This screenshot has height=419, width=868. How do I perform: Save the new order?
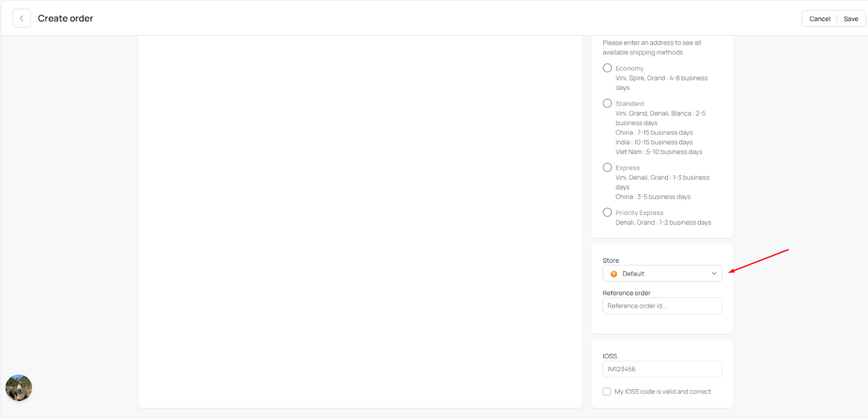click(851, 18)
